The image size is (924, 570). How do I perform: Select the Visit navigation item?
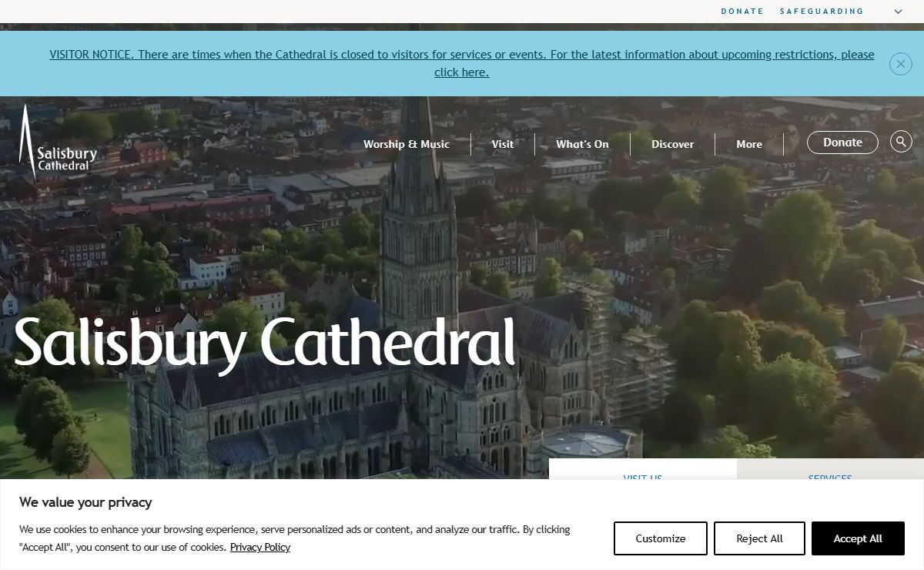point(502,144)
